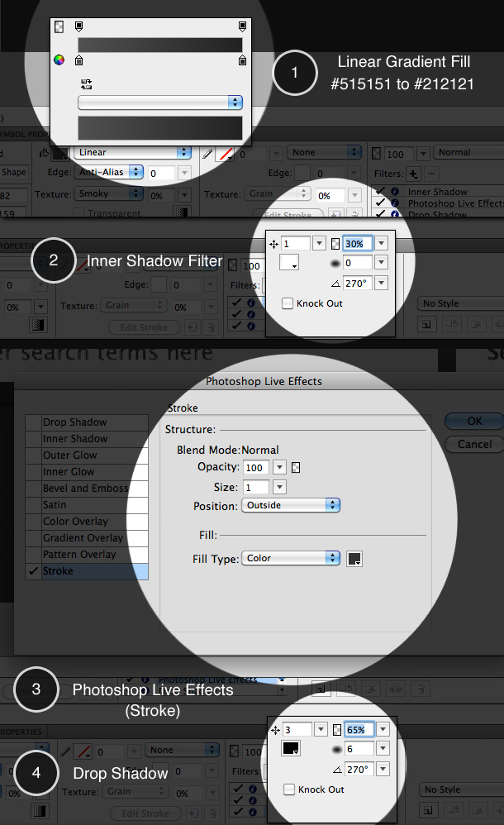This screenshot has width=504, height=825.
Task: Click the color wheel icon in gradient editor
Action: click(59, 60)
